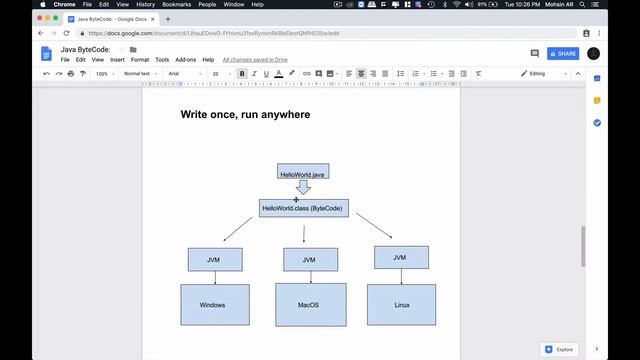Expand bulleted list style options
The image size is (640, 360).
pos(442,74)
